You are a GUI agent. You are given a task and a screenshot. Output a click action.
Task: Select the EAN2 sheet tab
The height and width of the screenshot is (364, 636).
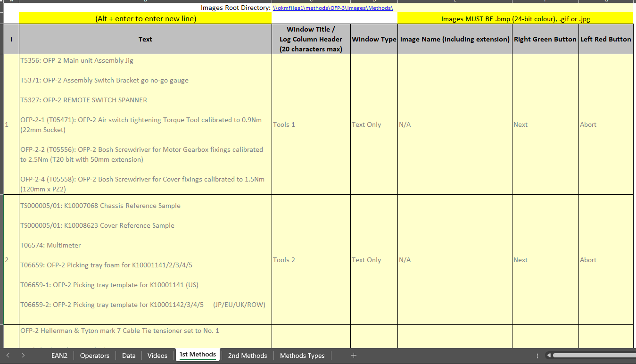[59, 356]
